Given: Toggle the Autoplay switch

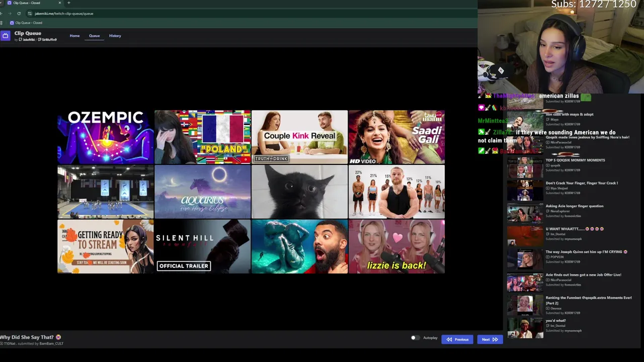Looking at the screenshot, I should point(415,338).
